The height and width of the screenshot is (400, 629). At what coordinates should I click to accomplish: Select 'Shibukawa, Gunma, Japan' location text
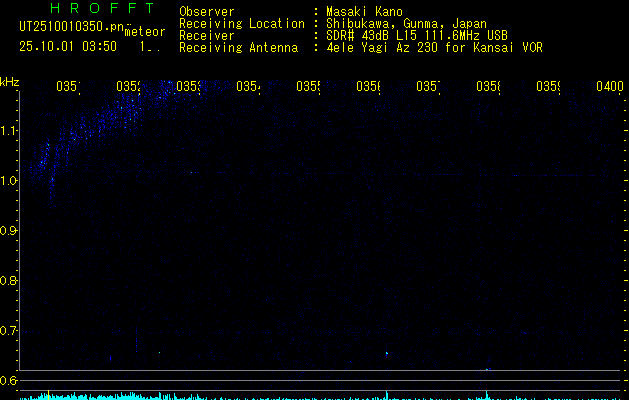[x=406, y=24]
